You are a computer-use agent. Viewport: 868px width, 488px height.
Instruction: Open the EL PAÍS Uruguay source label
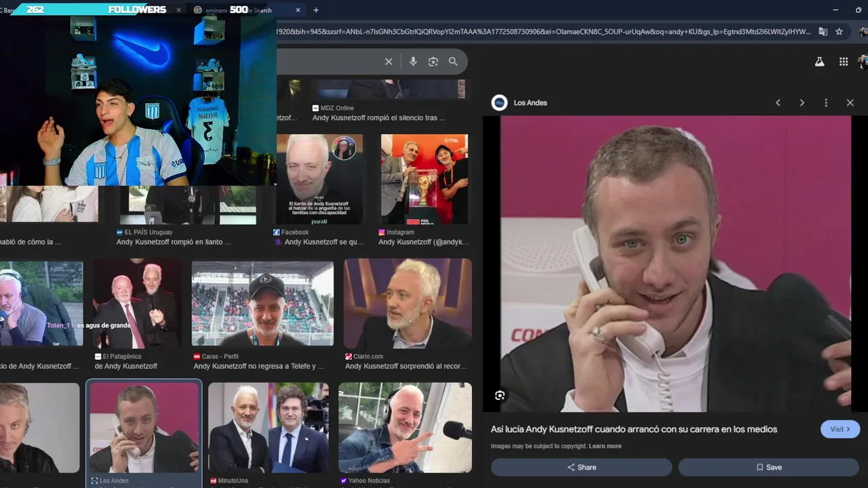pyautogui.click(x=149, y=232)
